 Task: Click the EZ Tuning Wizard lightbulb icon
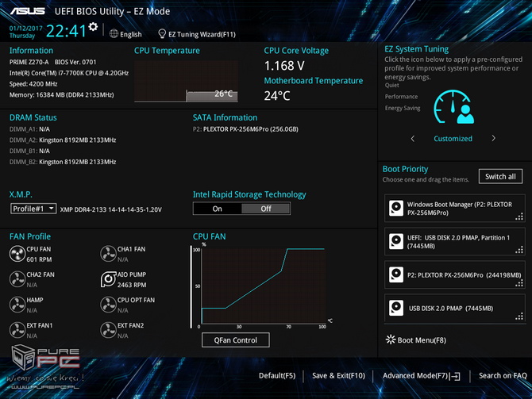click(x=162, y=34)
